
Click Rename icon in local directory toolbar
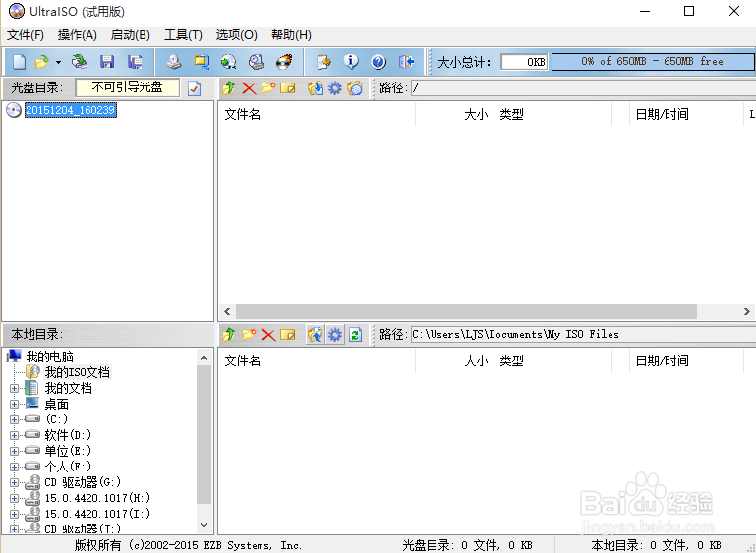tap(288, 334)
